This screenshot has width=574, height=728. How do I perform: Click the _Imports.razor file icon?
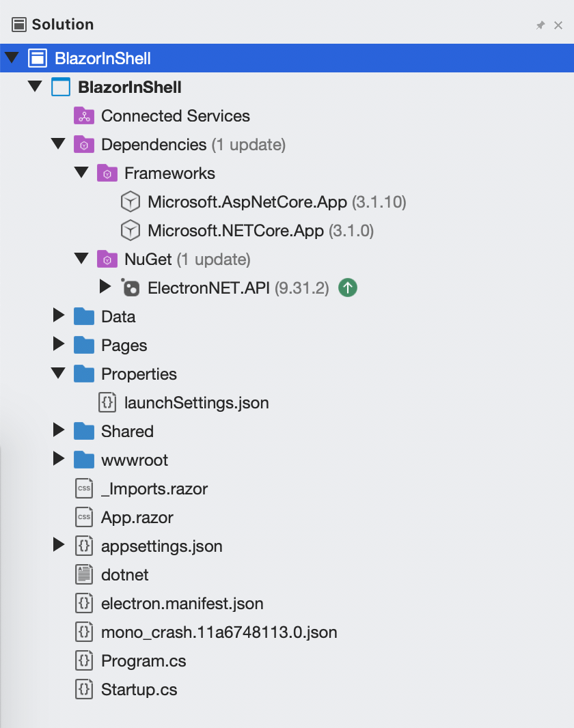(84, 488)
